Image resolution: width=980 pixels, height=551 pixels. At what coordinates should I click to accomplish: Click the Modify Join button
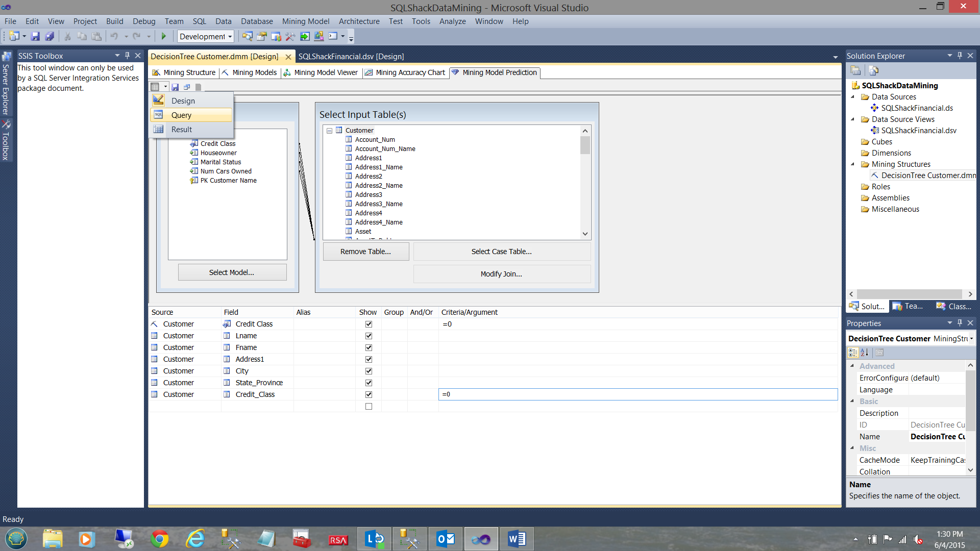click(x=501, y=274)
